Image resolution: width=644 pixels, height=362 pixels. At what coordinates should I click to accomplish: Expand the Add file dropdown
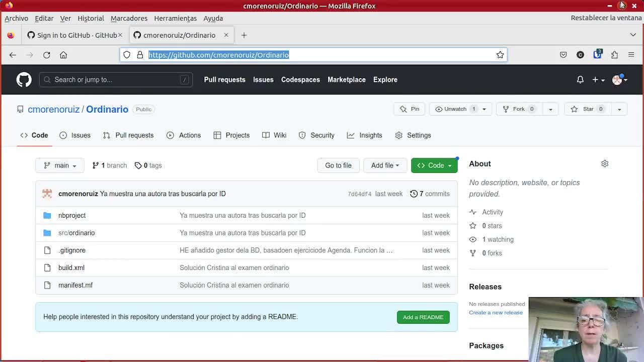385,165
